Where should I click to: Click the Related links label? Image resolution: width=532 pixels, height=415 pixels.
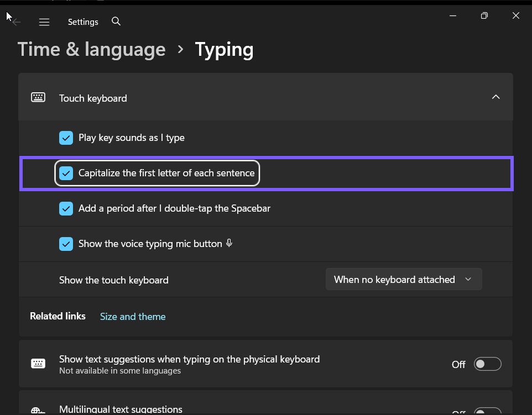[x=58, y=316]
